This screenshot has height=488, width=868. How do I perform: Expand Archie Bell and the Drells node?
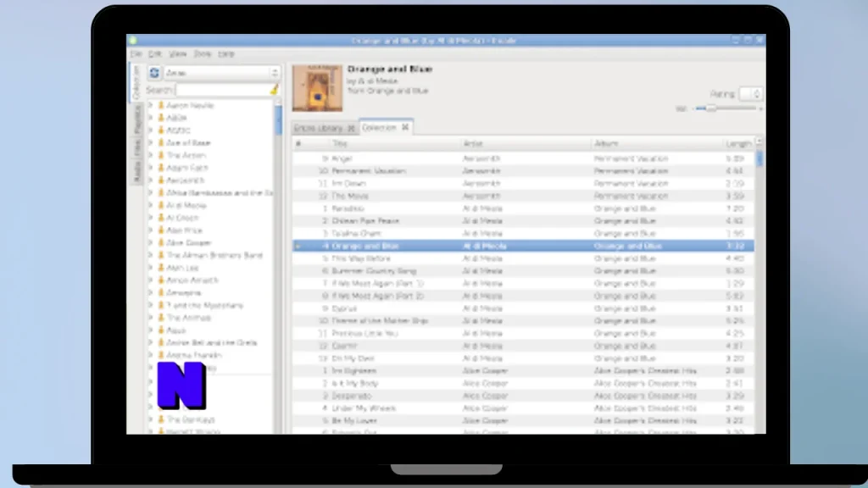click(x=150, y=342)
